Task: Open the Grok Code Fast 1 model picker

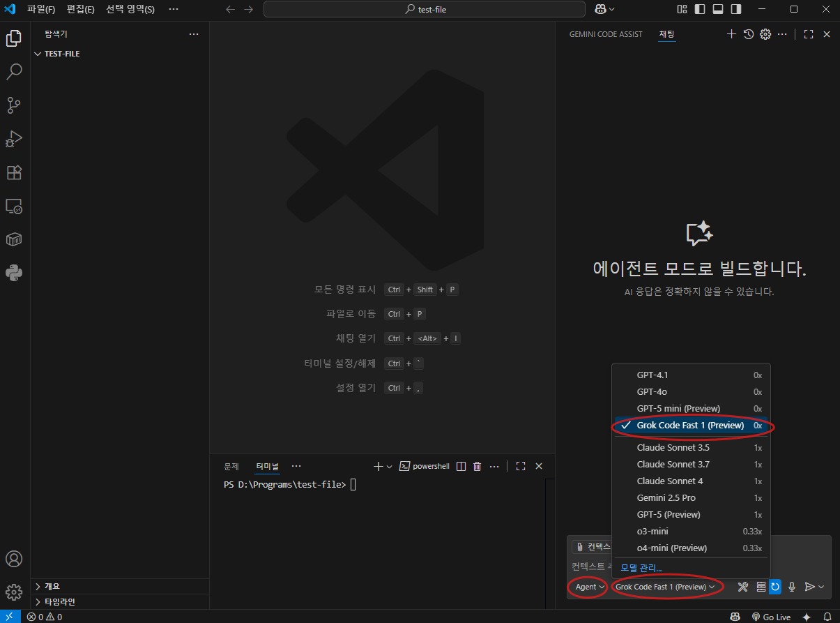Action: pos(665,587)
